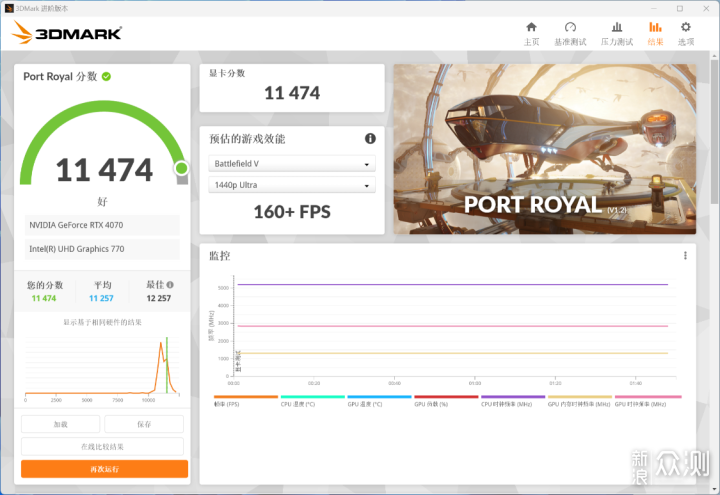This screenshot has height=495, width=720.
Task: Click the 160+ FPS estimate
Action: point(292,212)
